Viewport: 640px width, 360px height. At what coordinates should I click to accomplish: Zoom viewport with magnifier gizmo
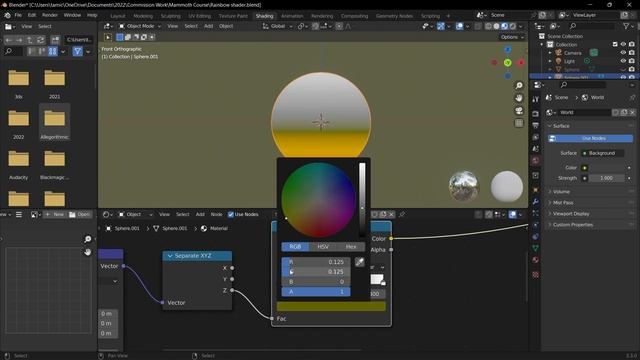click(x=519, y=85)
